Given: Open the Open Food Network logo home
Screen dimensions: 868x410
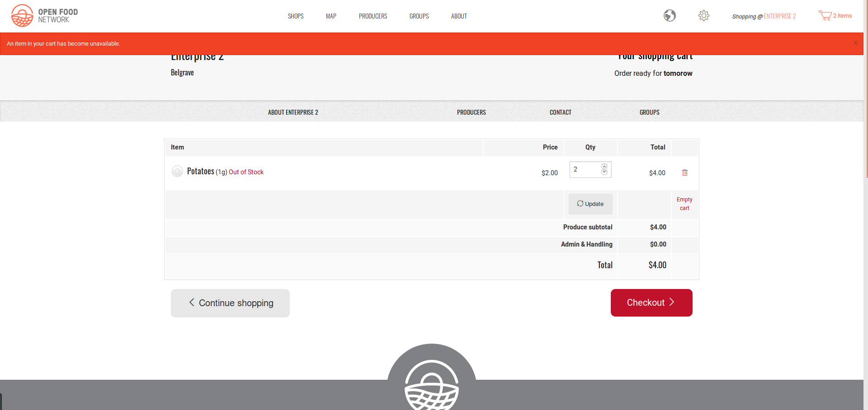Looking at the screenshot, I should (44, 16).
